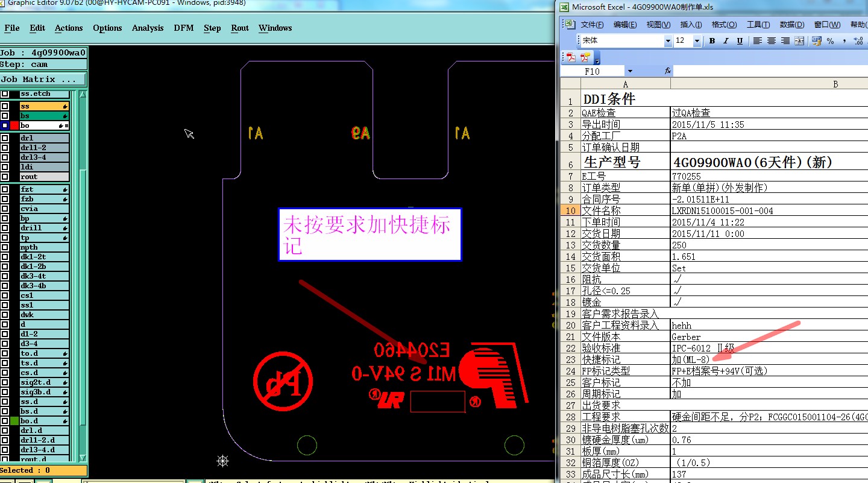Apply left alignment in Excel
Image resolution: width=868 pixels, height=483 pixels.
click(758, 41)
